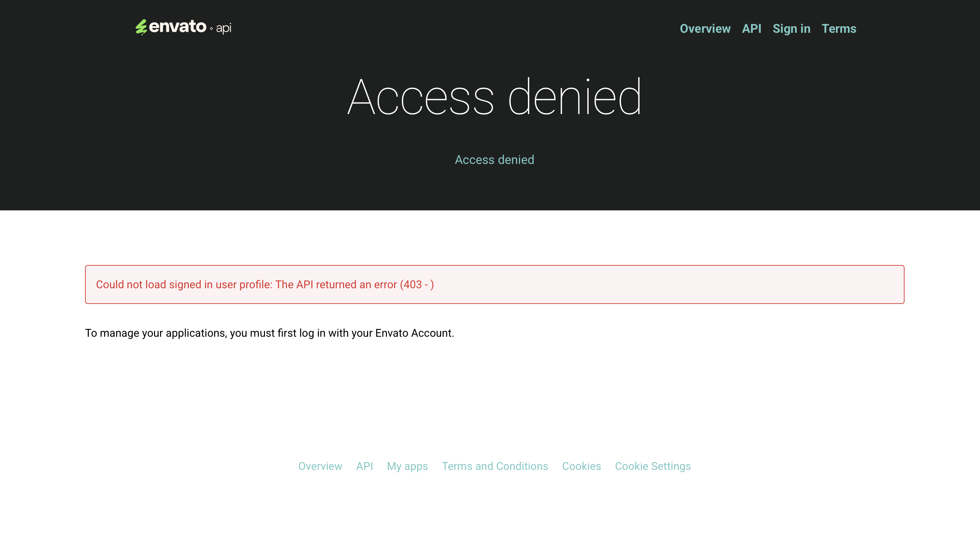Click the teal Access denied subtitle
Screen dimensions: 980x543
pyautogui.click(x=494, y=160)
